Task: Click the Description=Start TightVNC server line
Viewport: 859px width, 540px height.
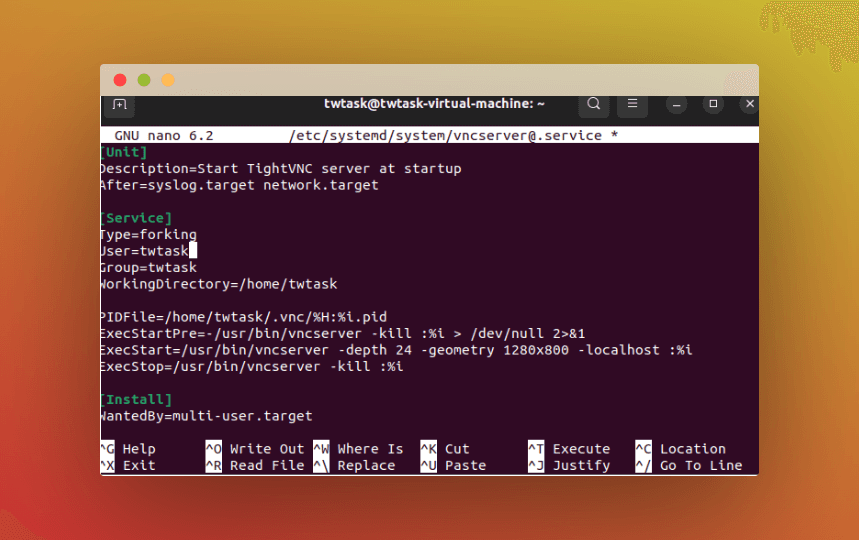Action: 281,169
